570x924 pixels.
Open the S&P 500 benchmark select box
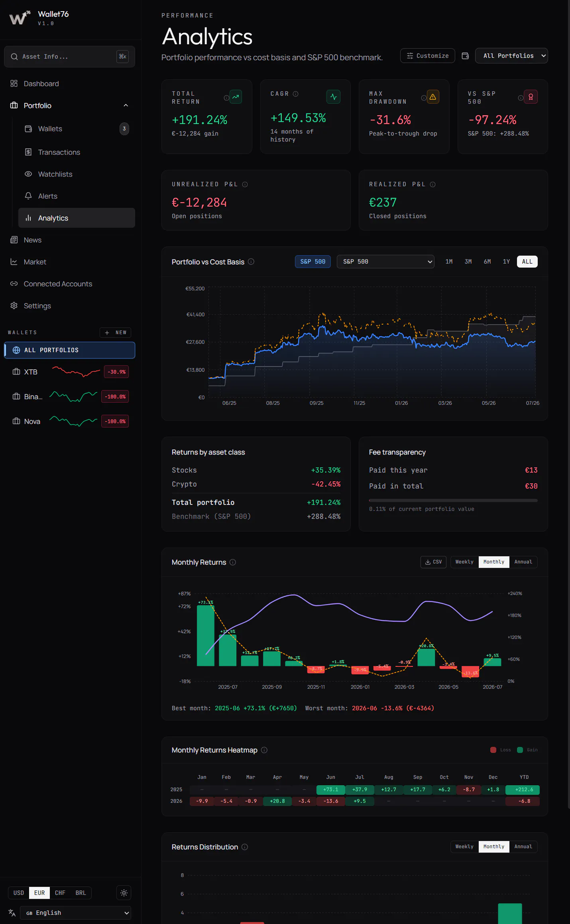(x=385, y=262)
